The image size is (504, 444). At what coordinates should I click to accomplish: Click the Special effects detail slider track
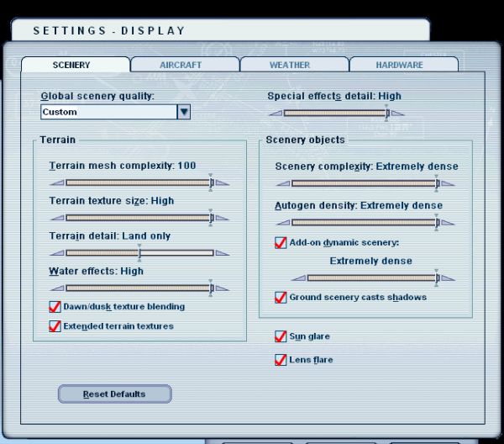336,113
